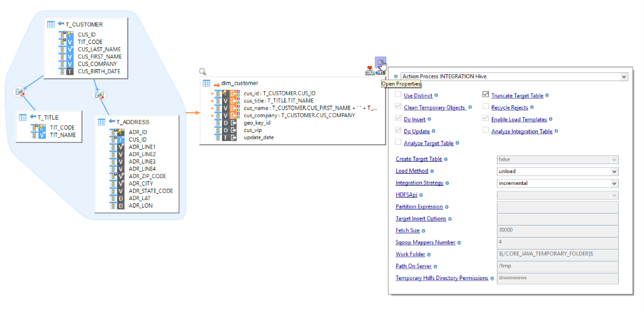Select the ADR_STATE_CODE column text
Image resolution: width=644 pixels, height=312 pixels.
coord(151,191)
